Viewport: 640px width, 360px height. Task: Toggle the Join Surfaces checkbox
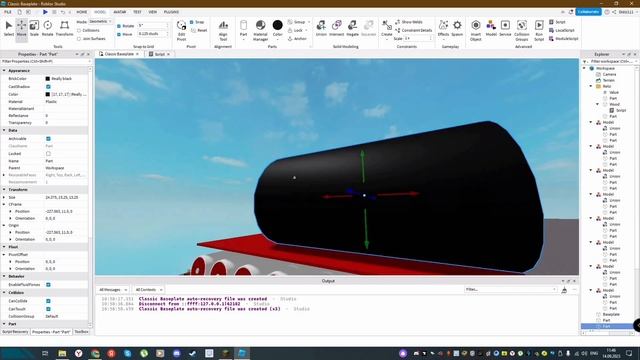click(x=79, y=39)
